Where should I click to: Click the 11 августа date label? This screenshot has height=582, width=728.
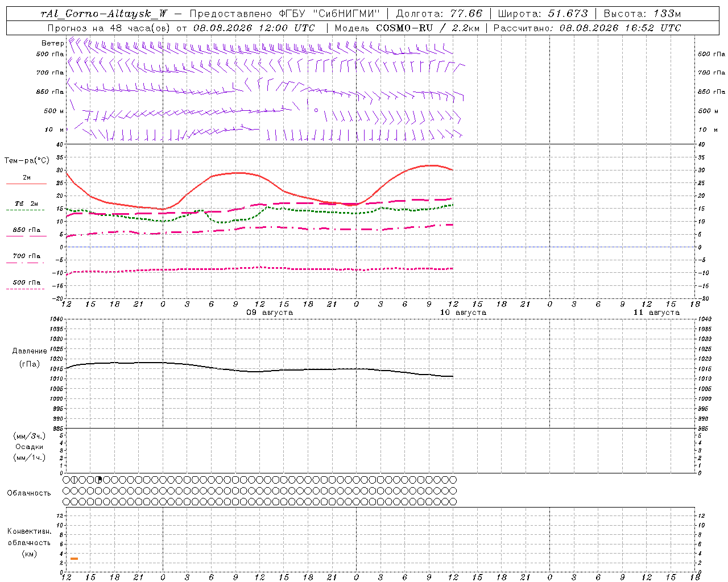pos(656,313)
